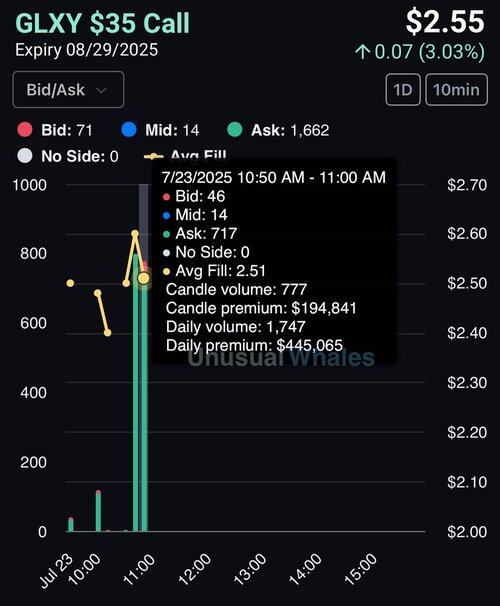Viewport: 500px width, 606px height.
Task: Select the tall green Ask volume bar
Action: [136, 392]
